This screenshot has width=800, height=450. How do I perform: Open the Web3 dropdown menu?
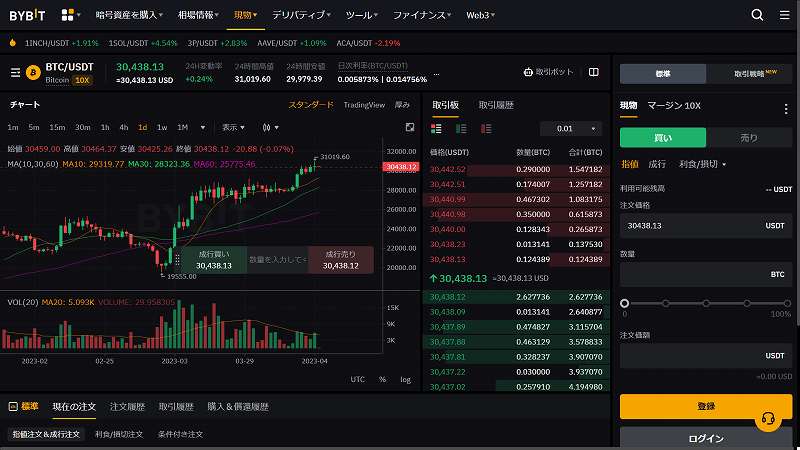click(480, 15)
